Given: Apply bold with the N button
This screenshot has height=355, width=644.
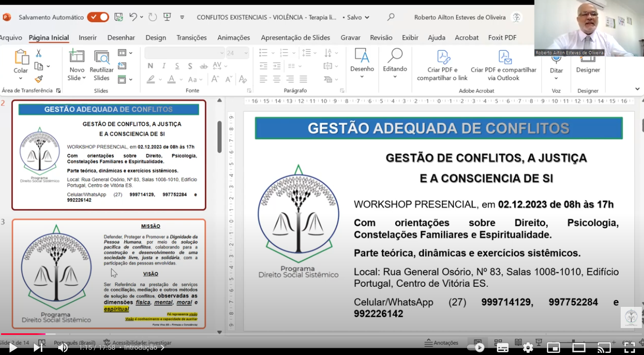Looking at the screenshot, I should coord(150,66).
